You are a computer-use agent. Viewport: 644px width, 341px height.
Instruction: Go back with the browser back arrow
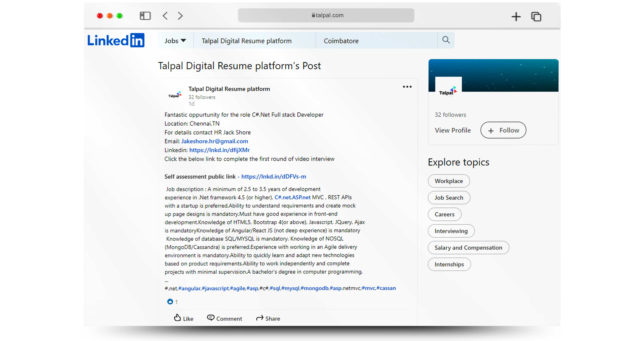165,16
